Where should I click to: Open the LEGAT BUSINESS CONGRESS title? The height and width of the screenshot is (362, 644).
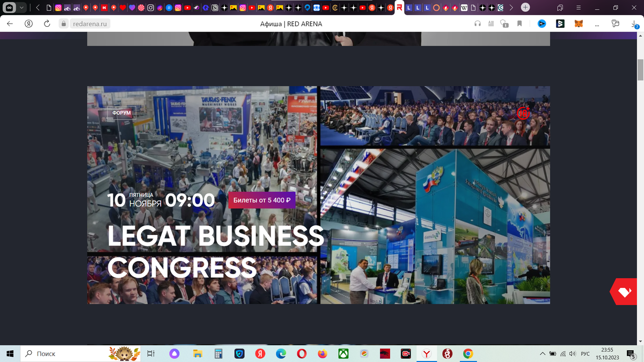[216, 252]
